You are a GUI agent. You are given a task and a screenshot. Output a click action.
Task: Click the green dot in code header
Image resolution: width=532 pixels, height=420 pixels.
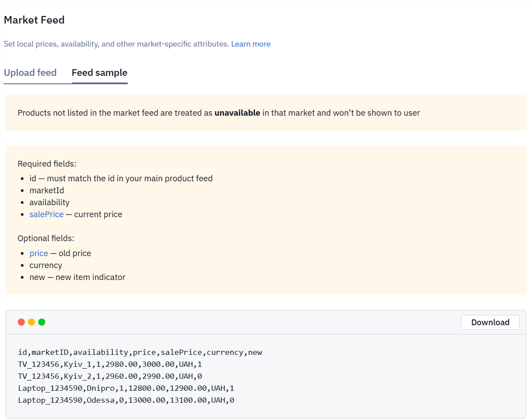(x=42, y=322)
